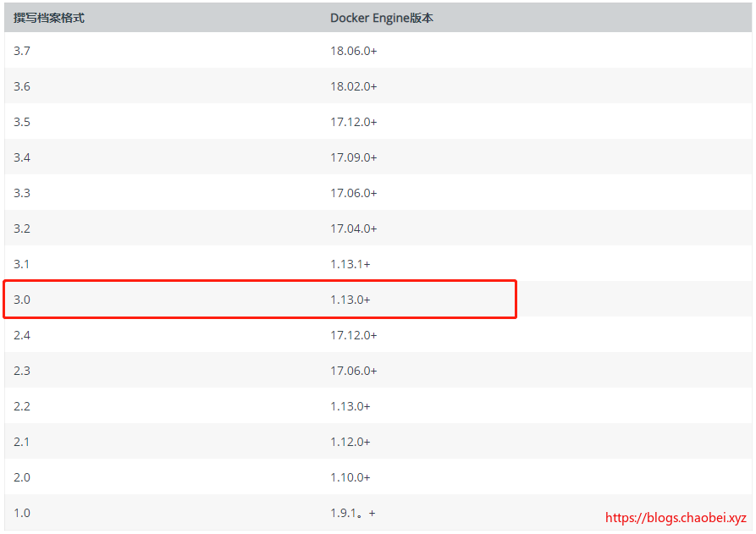
Task: Click 17.06.0+ in the 3.3 row
Action: point(353,193)
